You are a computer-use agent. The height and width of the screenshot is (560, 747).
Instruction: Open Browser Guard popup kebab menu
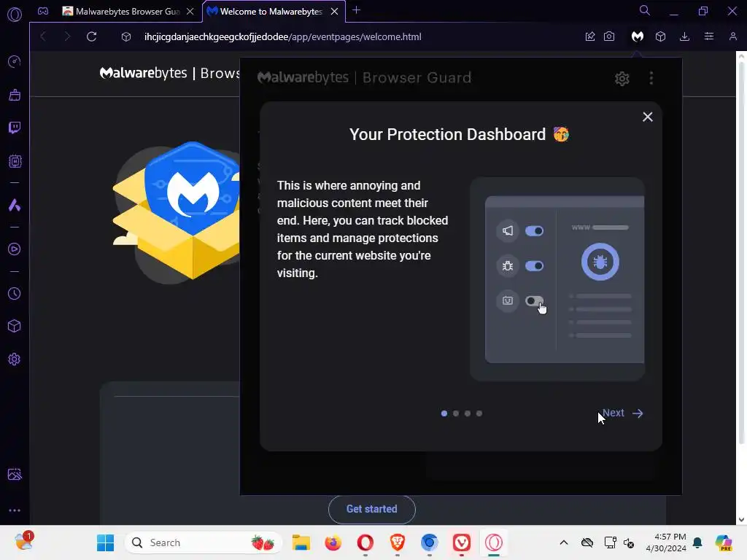(651, 78)
